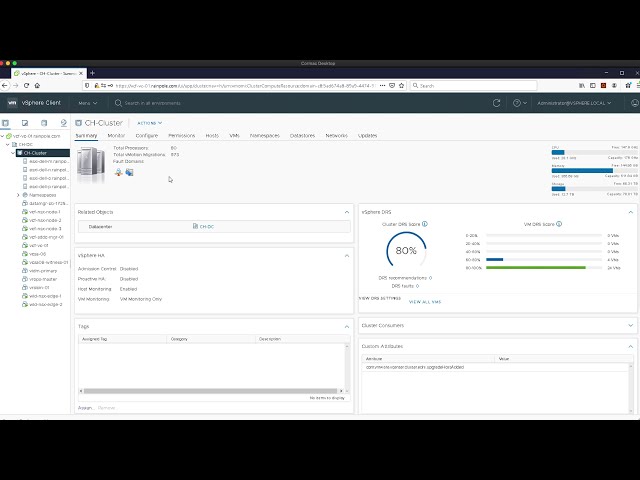Collapse the CH-DC datacenter tree node

(x=8, y=144)
